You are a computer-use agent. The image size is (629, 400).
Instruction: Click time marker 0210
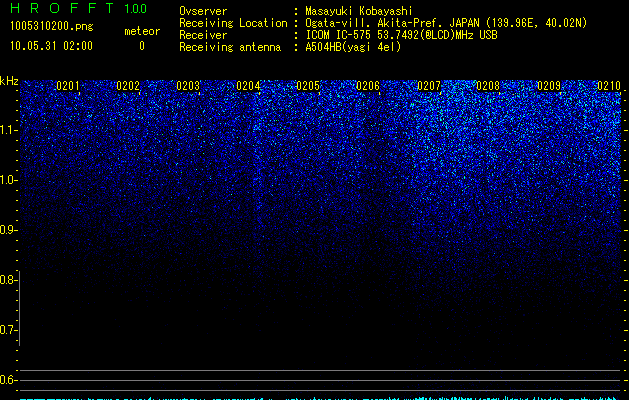coord(609,86)
